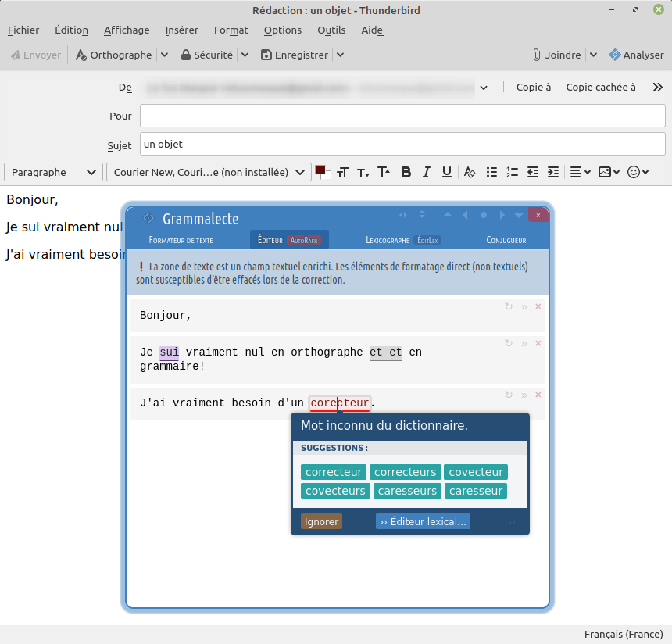This screenshot has height=644, width=672.
Task: Apply underline formatting
Action: coord(447,173)
